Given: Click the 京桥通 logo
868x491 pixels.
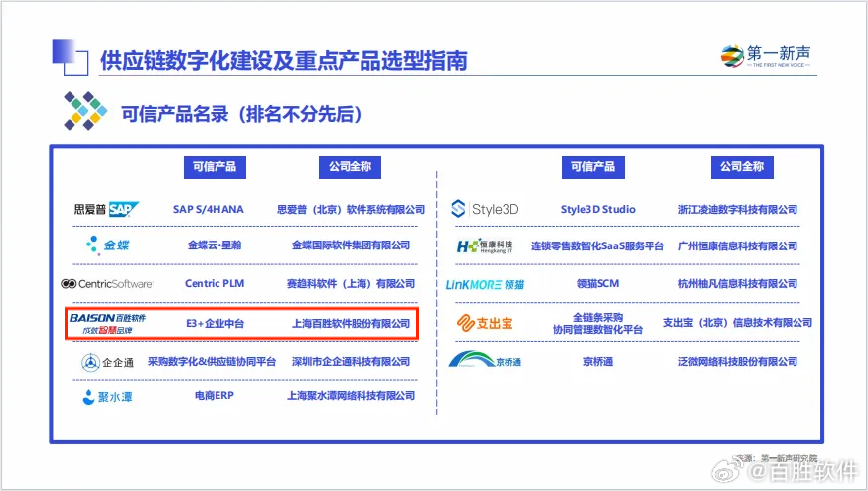Looking at the screenshot, I should tap(485, 360).
